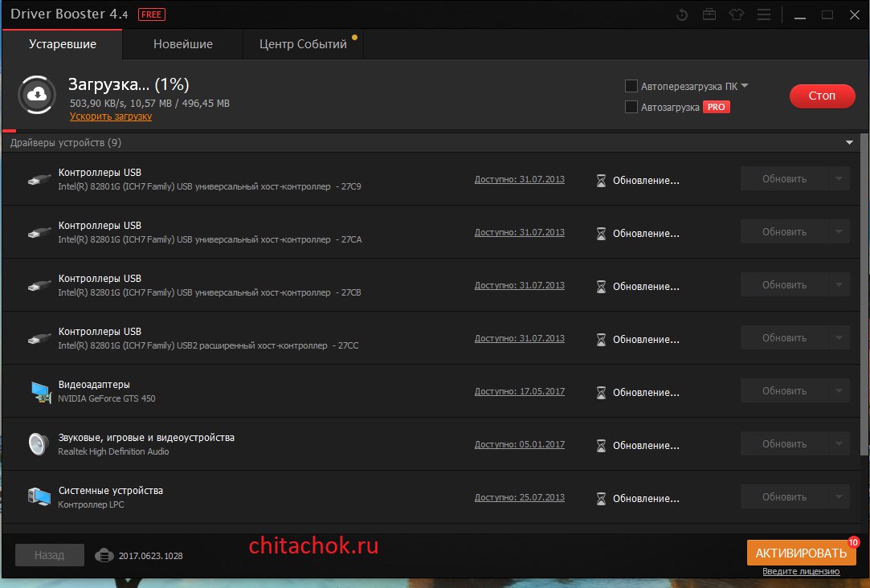Stop the download with Стоп button
Screen dimensions: 870x588
(x=822, y=96)
